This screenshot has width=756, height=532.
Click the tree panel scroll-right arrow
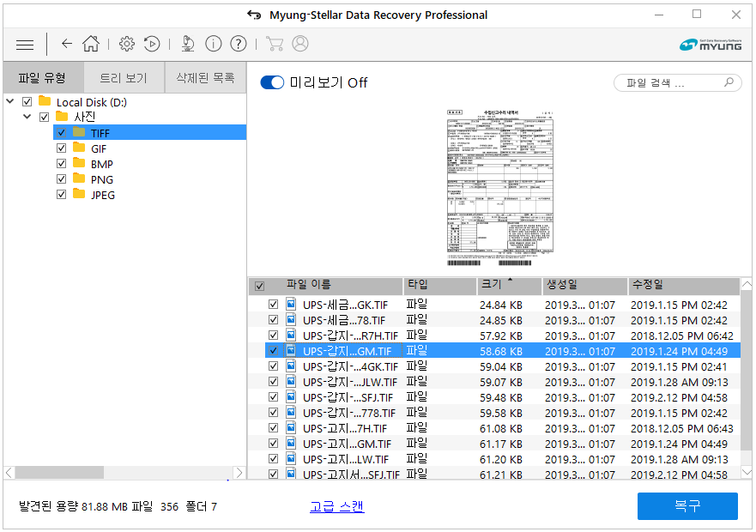239,472
